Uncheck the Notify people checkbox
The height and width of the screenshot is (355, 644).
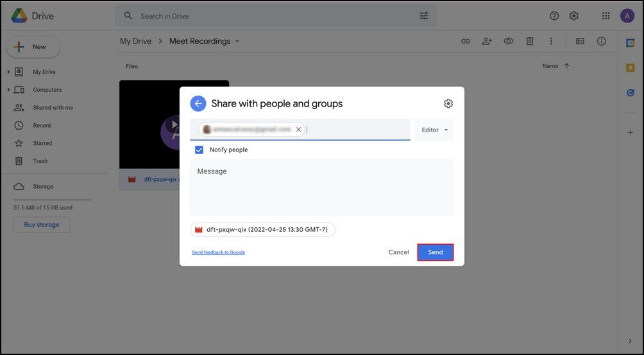[x=199, y=150]
